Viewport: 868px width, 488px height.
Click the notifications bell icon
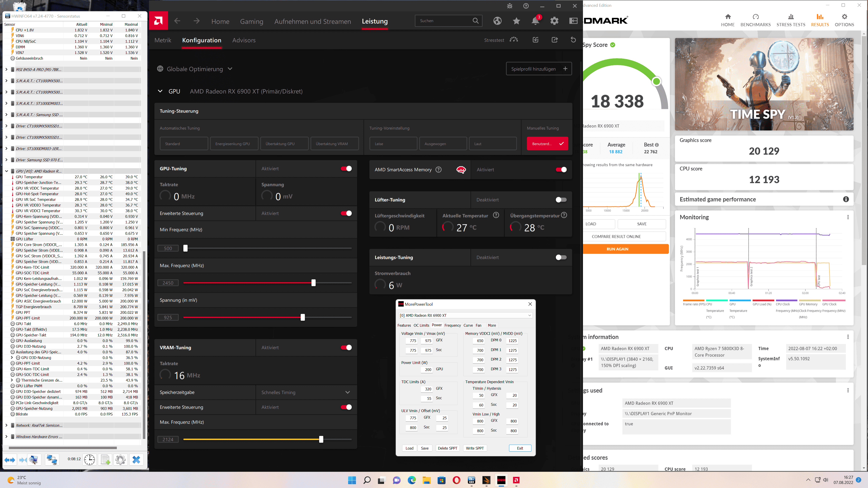[x=535, y=21]
